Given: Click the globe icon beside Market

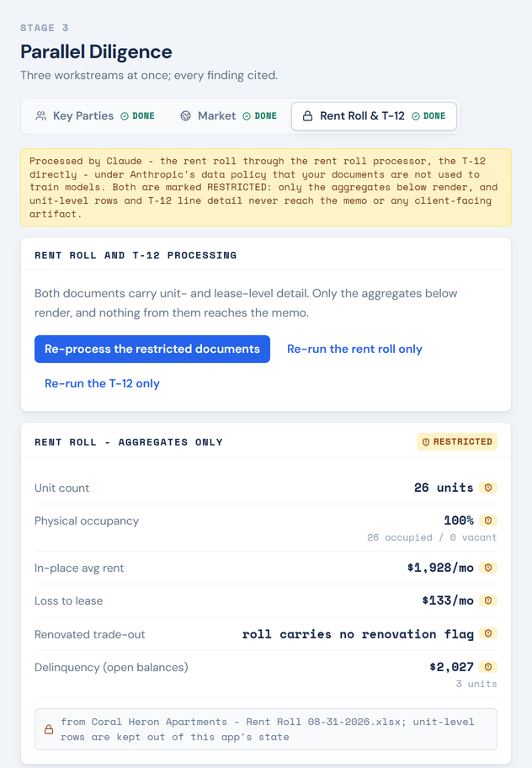Looking at the screenshot, I should point(185,116).
